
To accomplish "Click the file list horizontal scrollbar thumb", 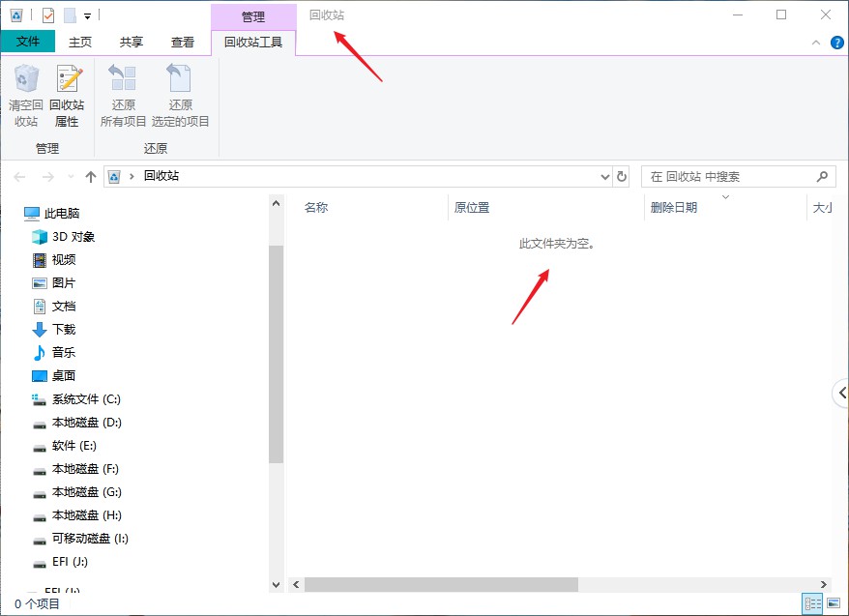I will click(x=441, y=585).
